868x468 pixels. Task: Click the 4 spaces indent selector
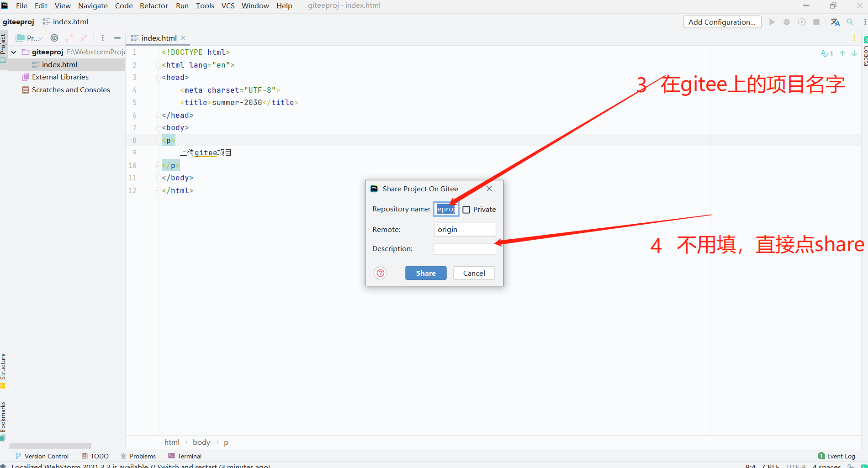[827, 466]
